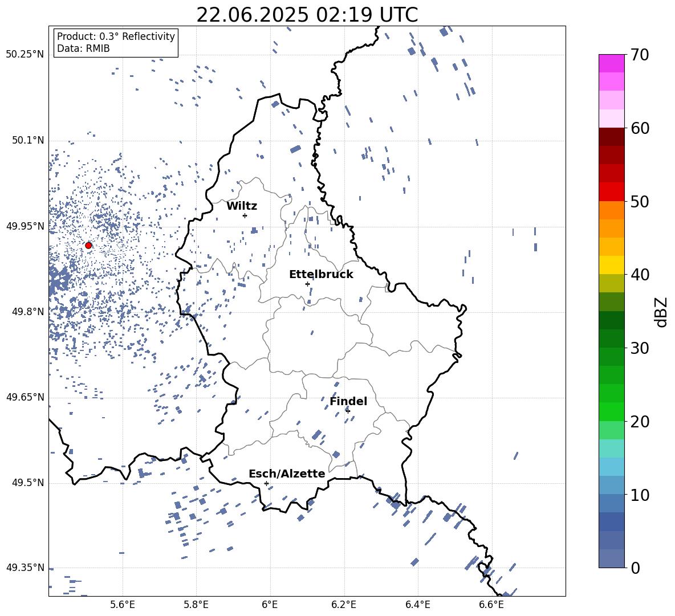Click the 6.6°E longitude label
The image size is (675, 616).
pos(491,605)
